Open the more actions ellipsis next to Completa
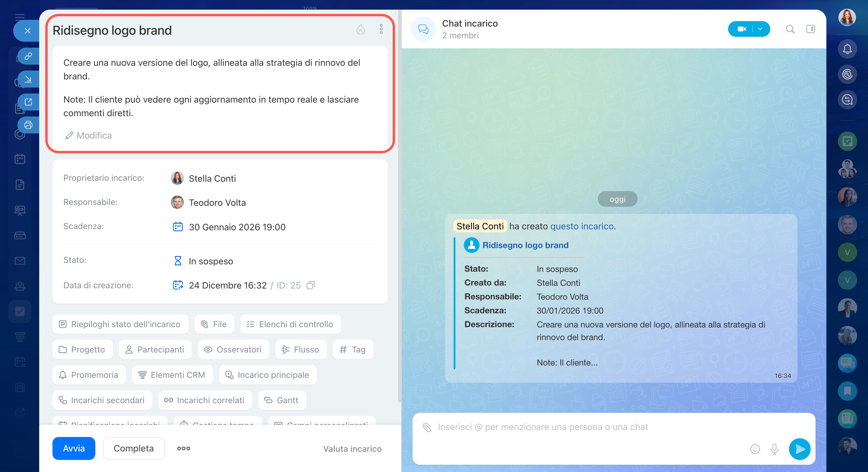The width and height of the screenshot is (868, 472). [184, 448]
